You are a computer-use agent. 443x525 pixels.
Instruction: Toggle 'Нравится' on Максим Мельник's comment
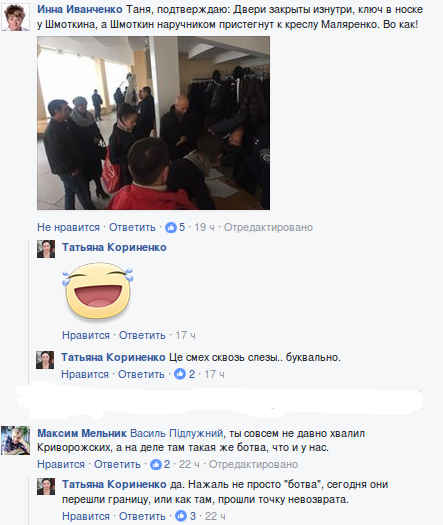click(61, 464)
